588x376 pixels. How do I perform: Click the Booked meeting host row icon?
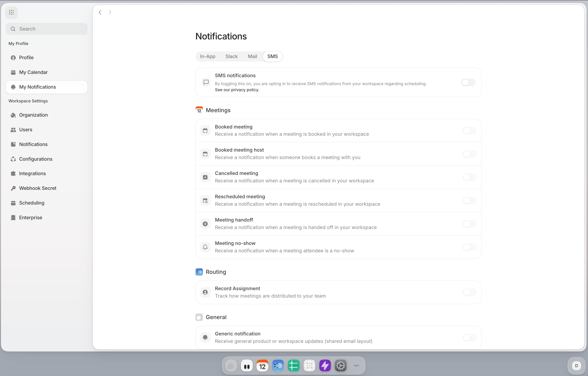pyautogui.click(x=205, y=154)
